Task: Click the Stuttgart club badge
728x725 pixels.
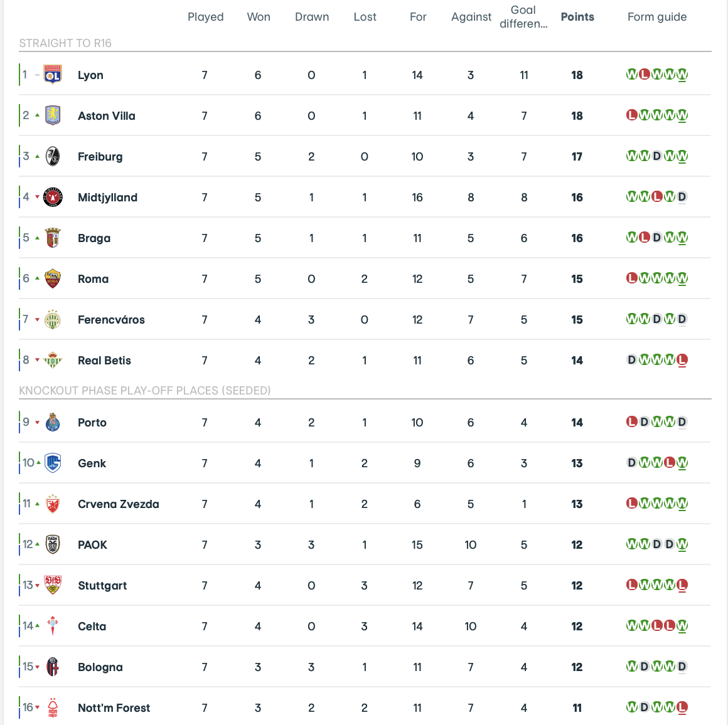Action: pyautogui.click(x=53, y=586)
